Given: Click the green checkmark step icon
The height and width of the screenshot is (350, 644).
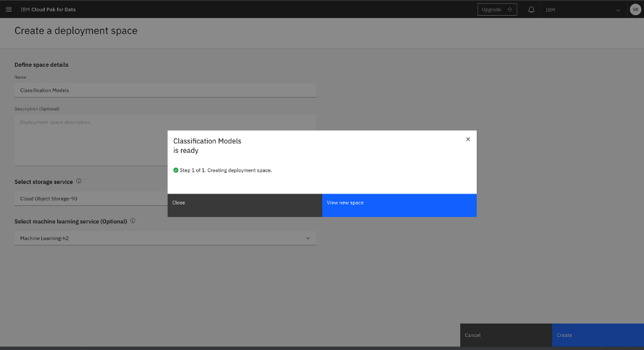Looking at the screenshot, I should tap(175, 170).
